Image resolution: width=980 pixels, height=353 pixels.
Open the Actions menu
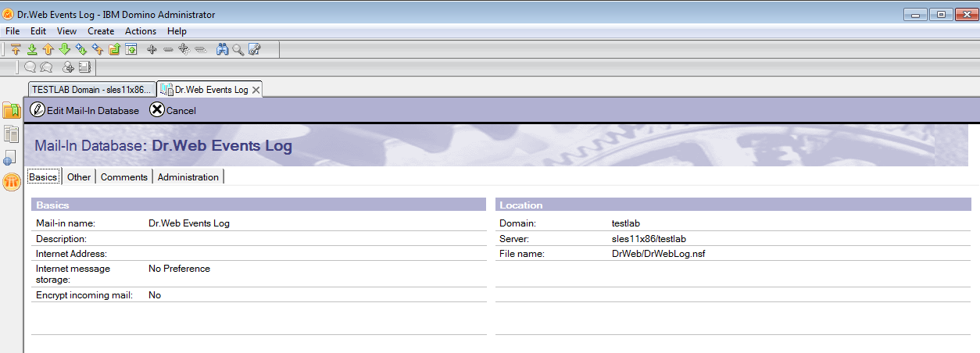pyautogui.click(x=141, y=31)
